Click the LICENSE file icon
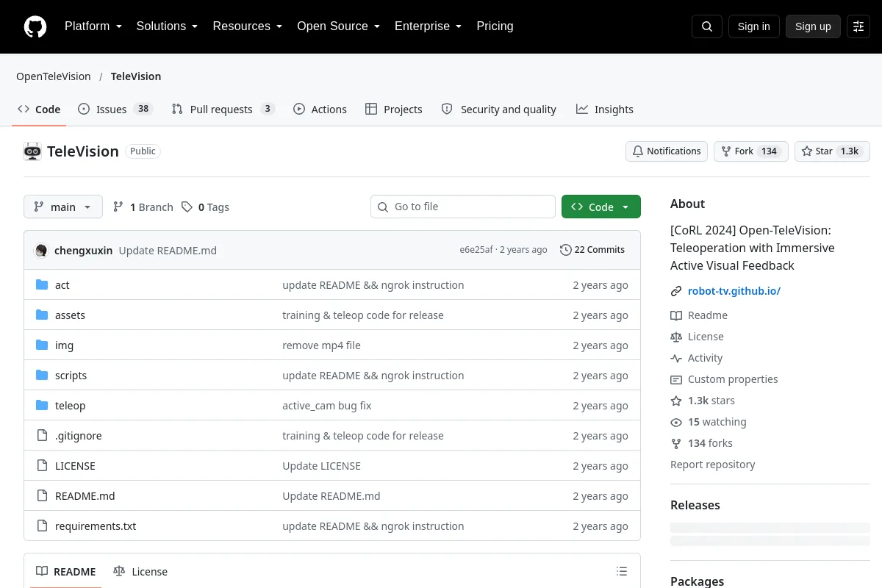The height and width of the screenshot is (588, 882). pos(42,466)
